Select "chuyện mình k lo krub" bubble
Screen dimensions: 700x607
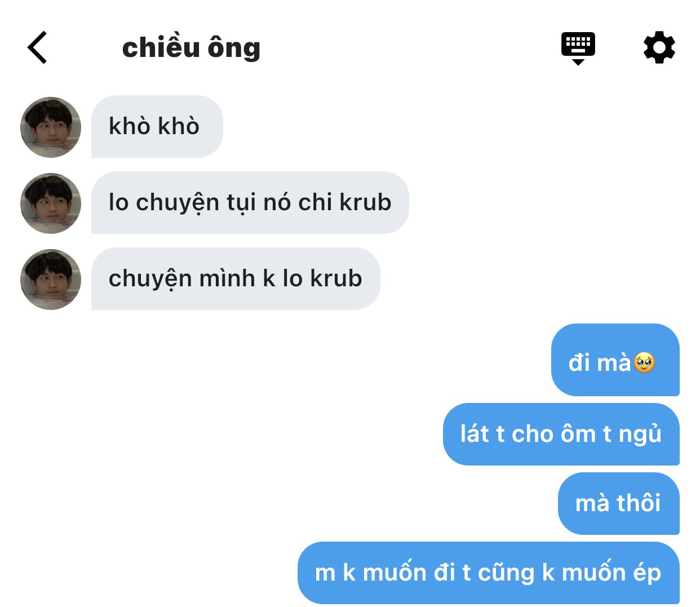click(x=236, y=278)
